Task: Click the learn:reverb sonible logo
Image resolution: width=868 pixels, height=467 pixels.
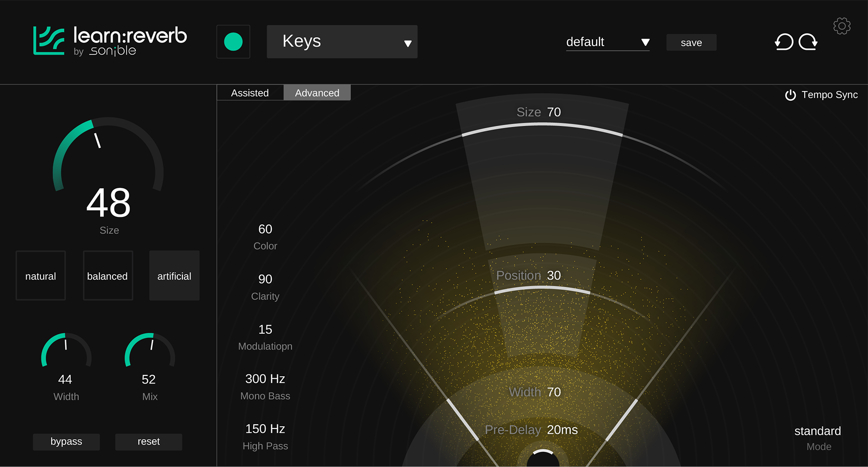Action: [x=110, y=41]
